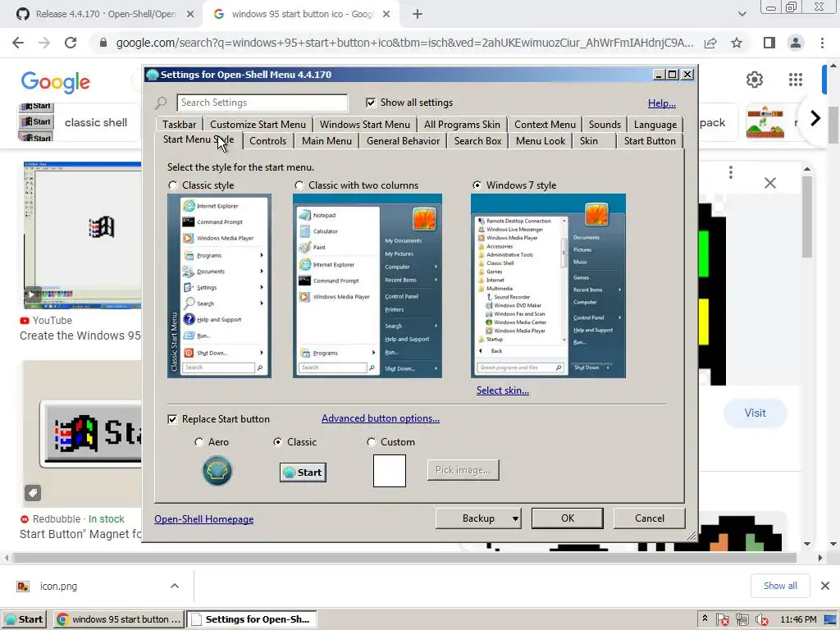The width and height of the screenshot is (840, 630).
Task: Select the Aero shell start button image
Action: pos(217,471)
